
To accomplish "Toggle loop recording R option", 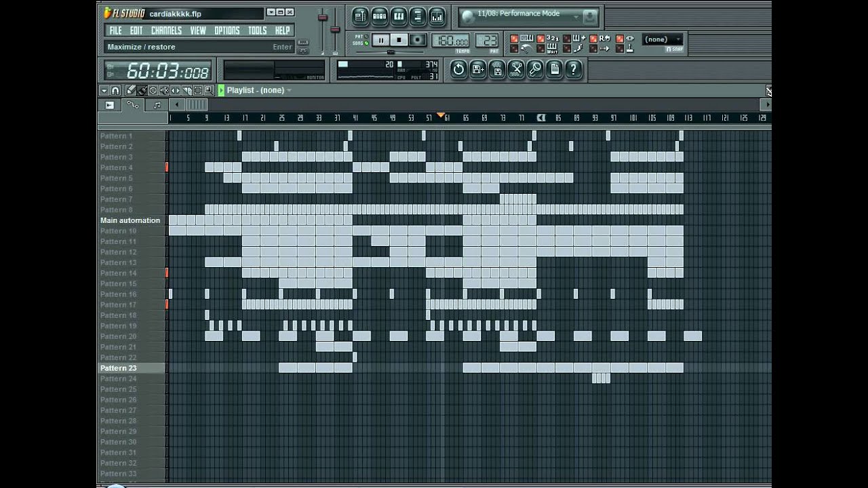I will 600,39.
